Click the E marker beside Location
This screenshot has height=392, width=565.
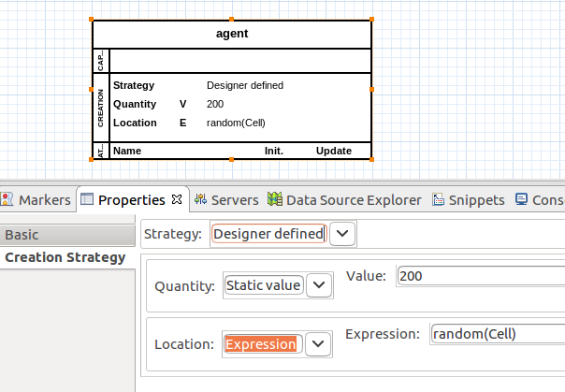183,123
